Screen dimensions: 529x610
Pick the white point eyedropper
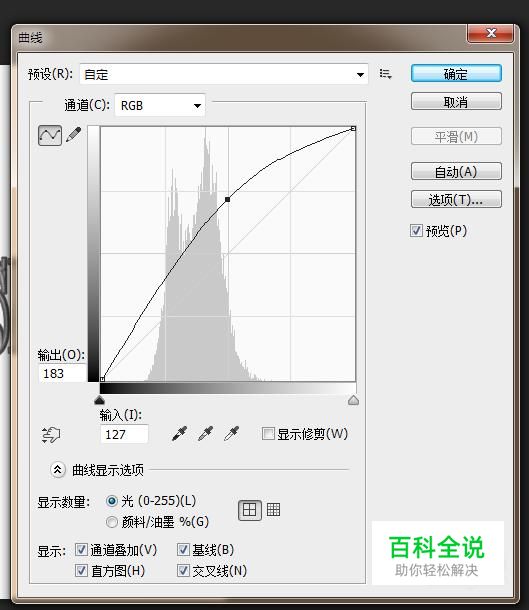click(231, 433)
